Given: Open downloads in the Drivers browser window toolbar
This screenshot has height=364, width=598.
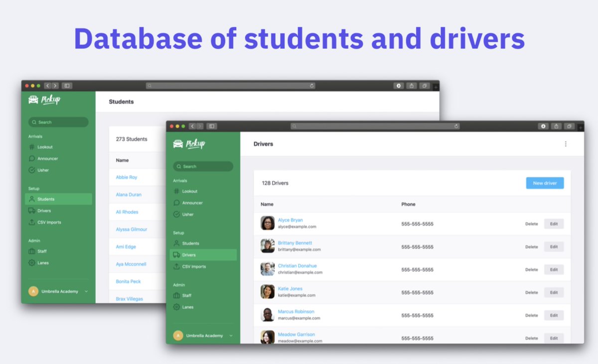Looking at the screenshot, I should (x=544, y=126).
